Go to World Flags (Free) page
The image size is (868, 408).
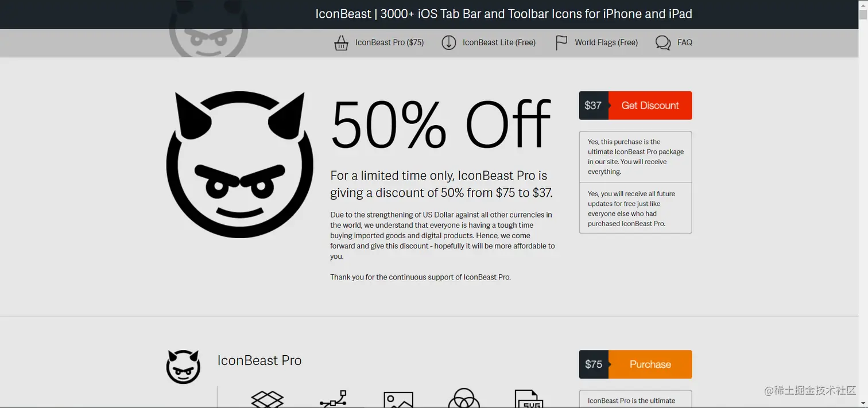tap(606, 42)
